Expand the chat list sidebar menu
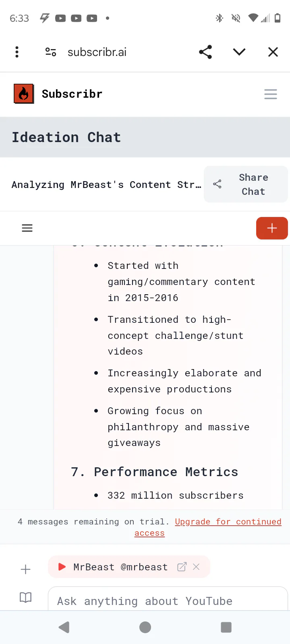Image resolution: width=290 pixels, height=644 pixels. coord(27,228)
